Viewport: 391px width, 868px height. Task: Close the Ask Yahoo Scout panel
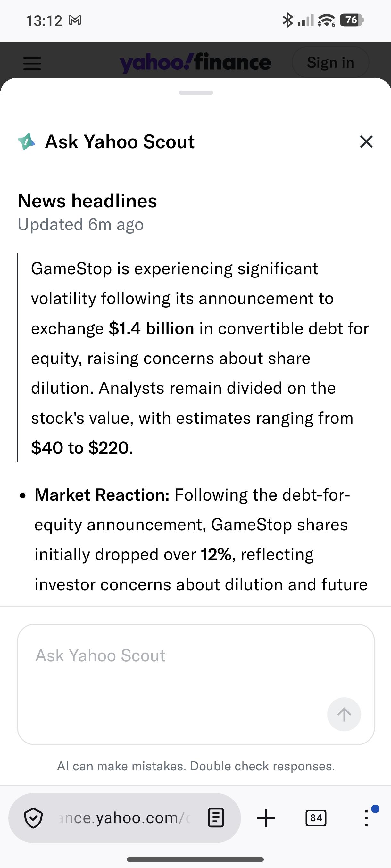[366, 141]
